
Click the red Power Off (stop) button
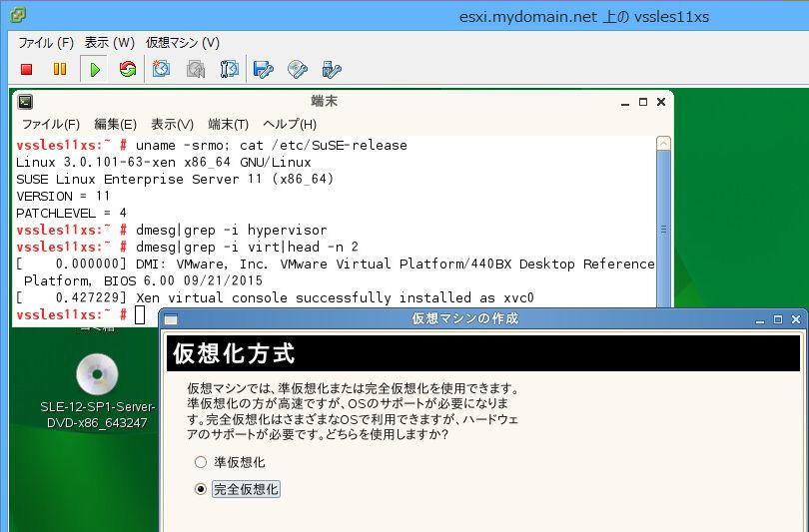27,69
